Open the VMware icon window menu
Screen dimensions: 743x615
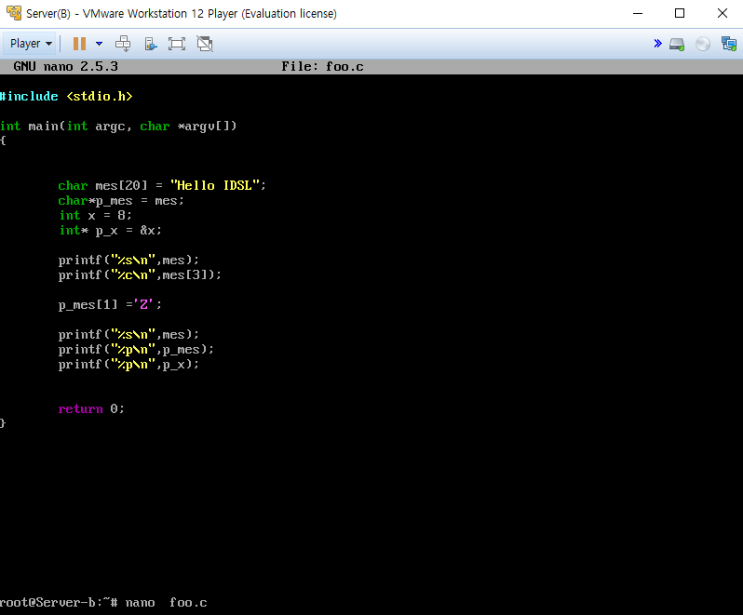[x=14, y=14]
